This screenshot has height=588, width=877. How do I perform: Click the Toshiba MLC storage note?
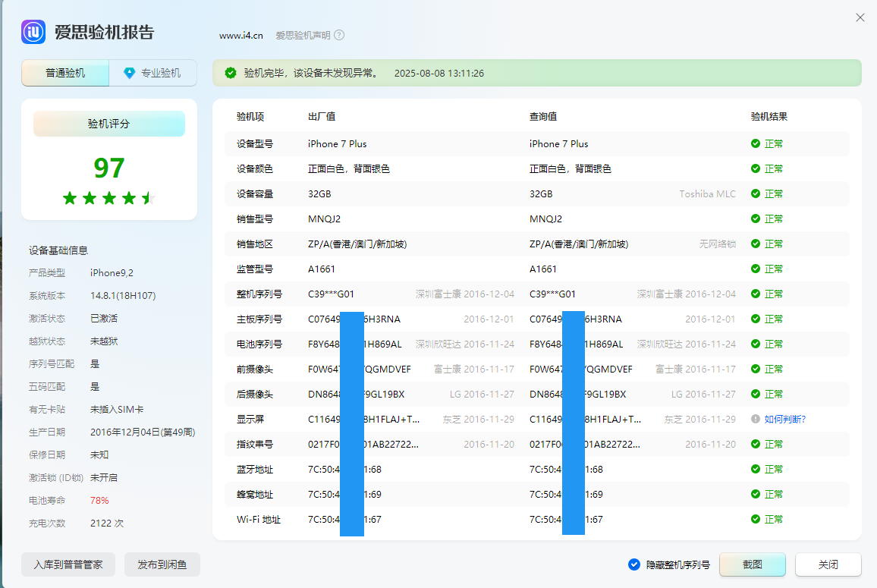(x=708, y=193)
